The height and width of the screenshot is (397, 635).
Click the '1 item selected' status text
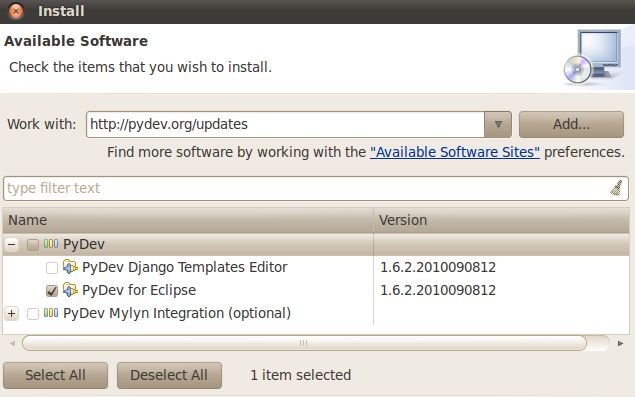point(300,375)
